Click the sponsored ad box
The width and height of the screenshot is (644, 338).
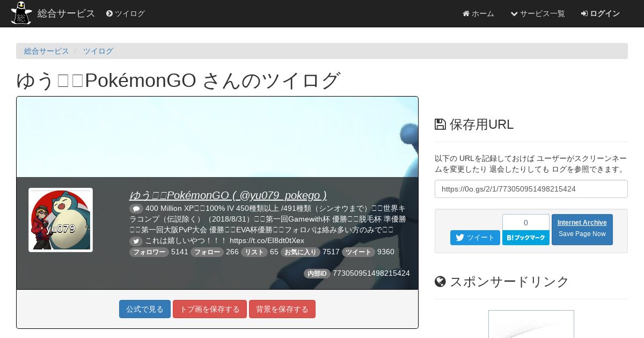pos(531,324)
